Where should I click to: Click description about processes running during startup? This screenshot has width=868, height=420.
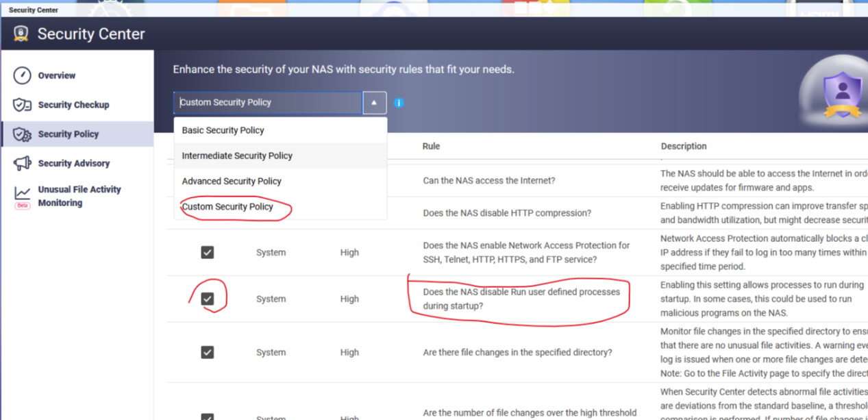click(761, 299)
